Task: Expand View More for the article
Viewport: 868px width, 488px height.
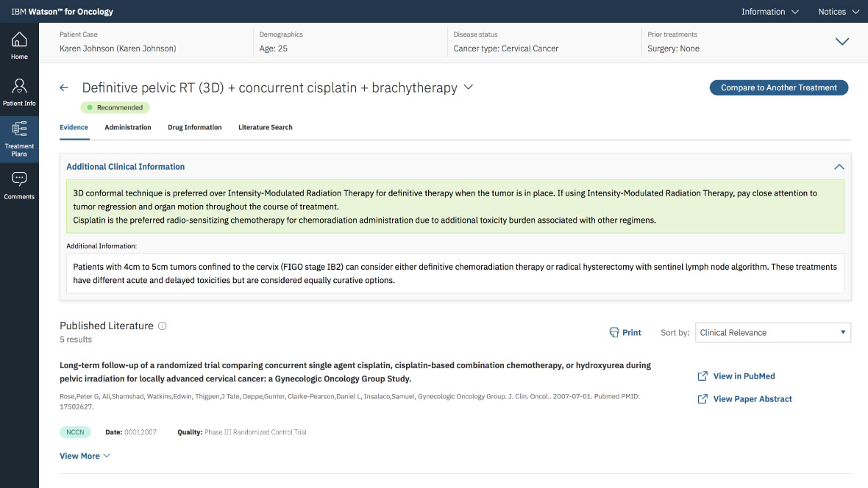Action: (85, 456)
